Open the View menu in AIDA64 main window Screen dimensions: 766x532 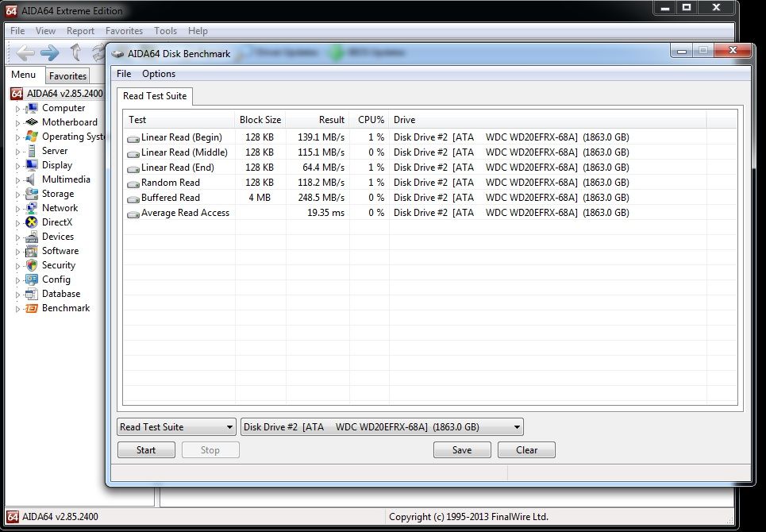[x=45, y=31]
